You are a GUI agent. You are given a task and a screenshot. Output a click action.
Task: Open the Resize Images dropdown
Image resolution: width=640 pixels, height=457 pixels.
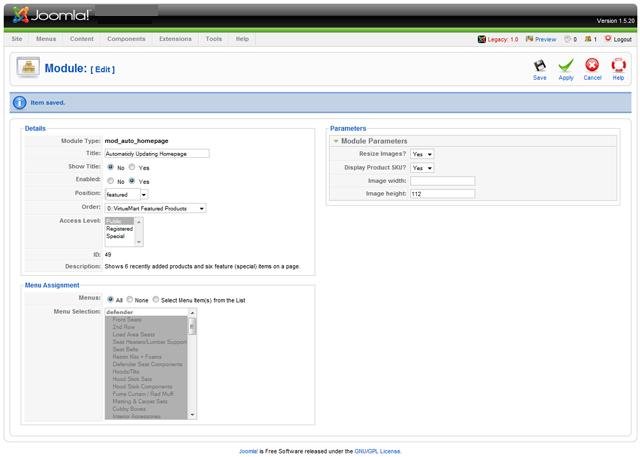click(x=422, y=154)
